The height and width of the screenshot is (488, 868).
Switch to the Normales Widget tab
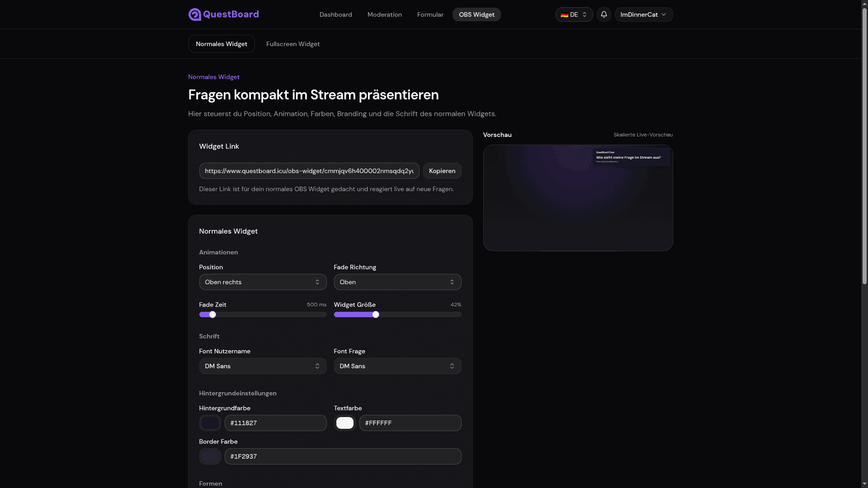pyautogui.click(x=222, y=44)
